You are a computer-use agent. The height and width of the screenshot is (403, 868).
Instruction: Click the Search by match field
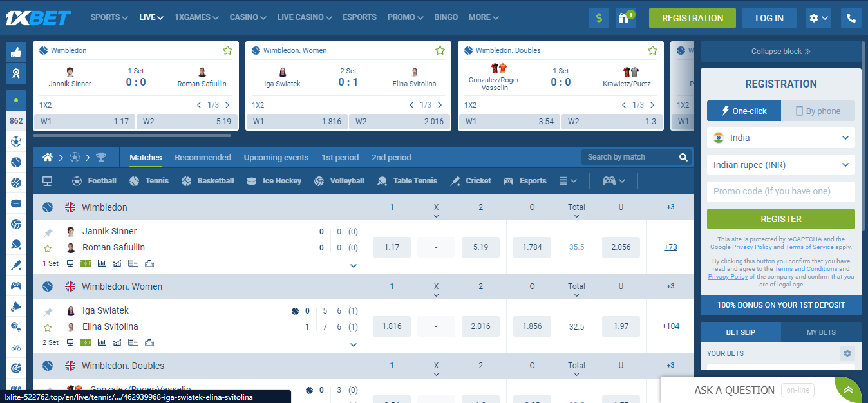[628, 157]
